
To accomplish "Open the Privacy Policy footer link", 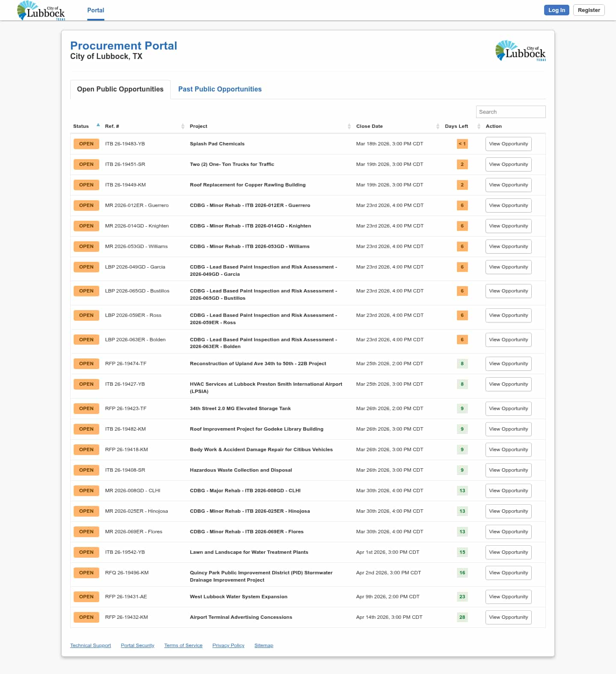I will pos(228,646).
